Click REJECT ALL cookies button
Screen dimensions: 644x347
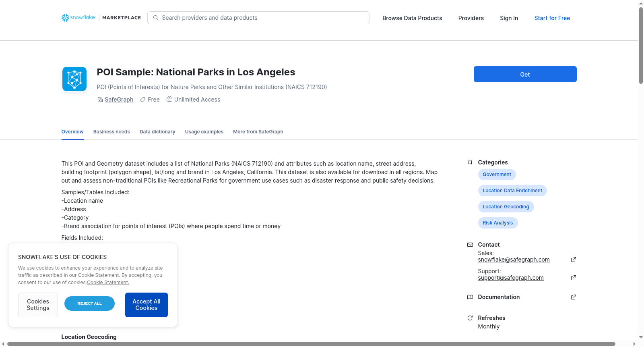(x=89, y=303)
